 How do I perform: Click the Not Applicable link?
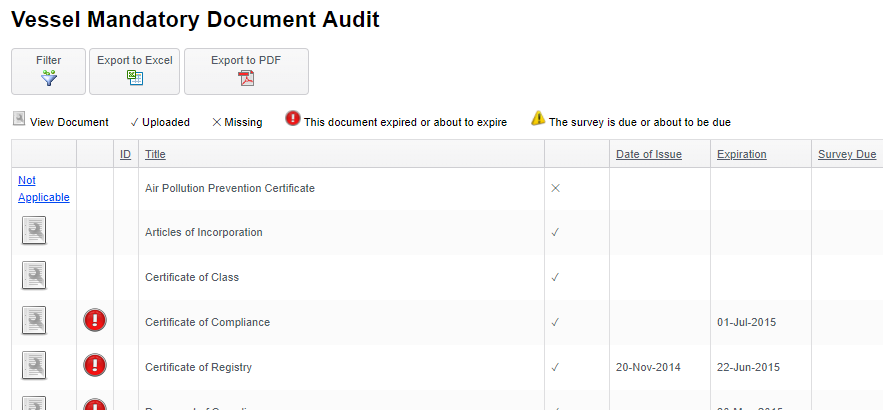pos(44,189)
